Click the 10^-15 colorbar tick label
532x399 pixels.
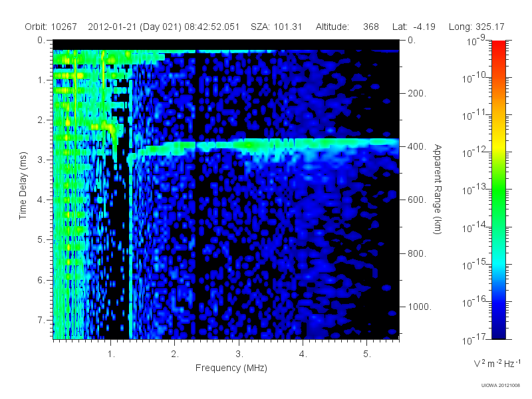tap(475, 264)
